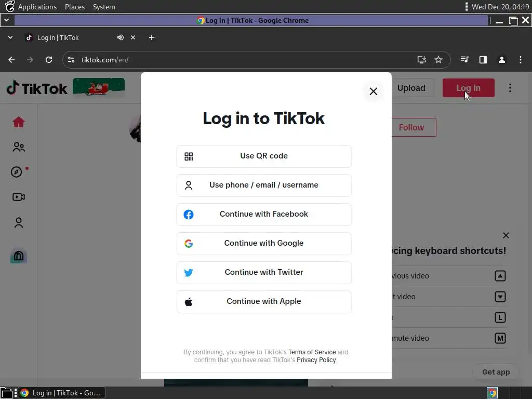Continue with Facebook login

pyautogui.click(x=264, y=215)
